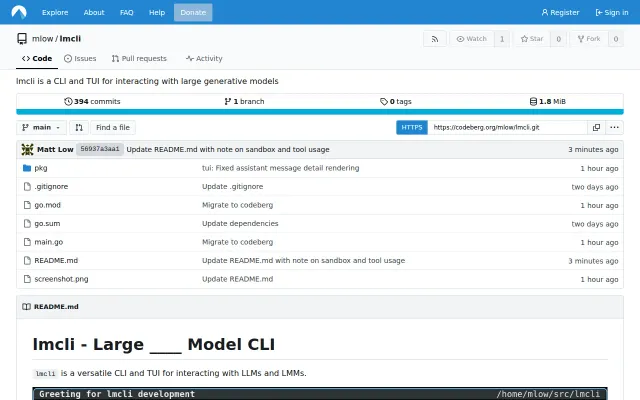
Task: Click the clone URL input field
Action: (507, 127)
